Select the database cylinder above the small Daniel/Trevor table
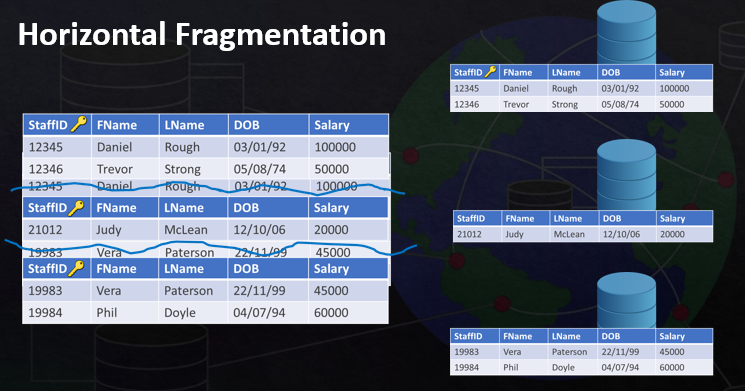 tap(626, 32)
